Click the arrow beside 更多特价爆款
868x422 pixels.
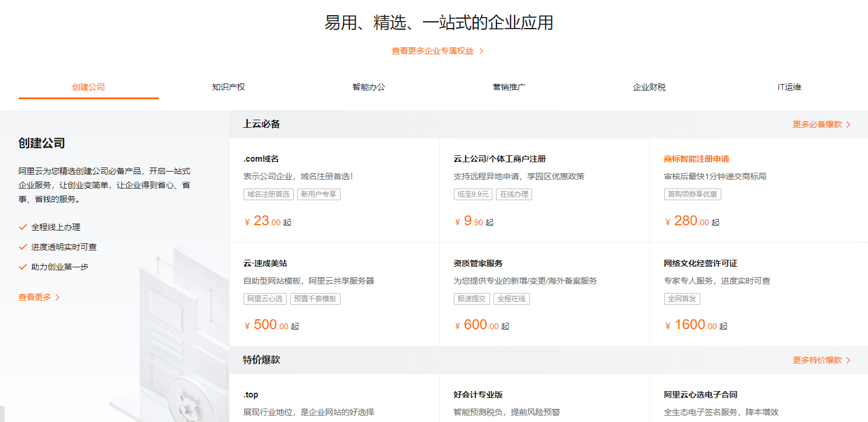point(848,360)
